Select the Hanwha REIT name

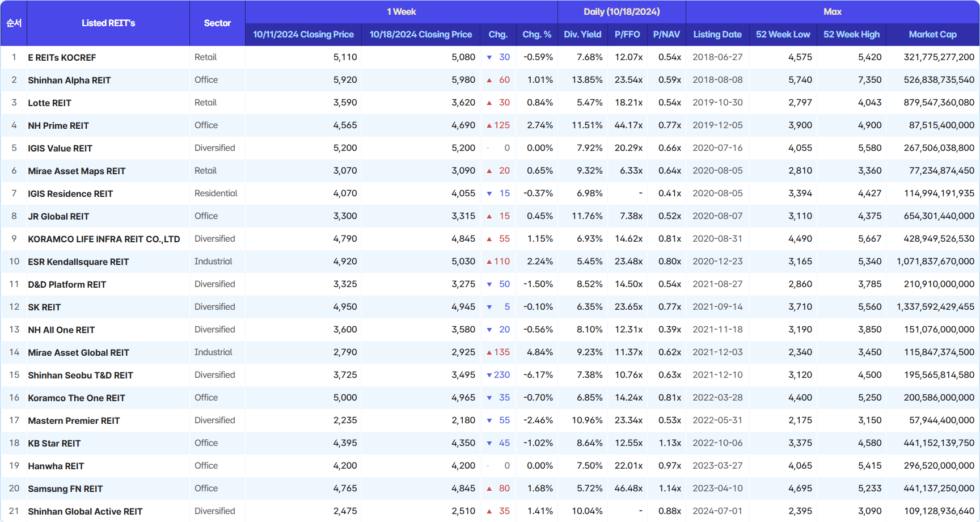click(56, 466)
